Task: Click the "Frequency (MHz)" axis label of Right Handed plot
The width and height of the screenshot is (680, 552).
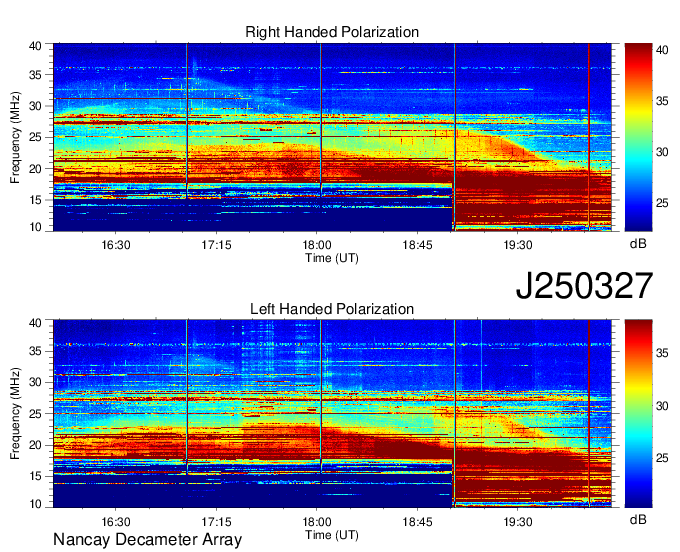Action: click(15, 137)
